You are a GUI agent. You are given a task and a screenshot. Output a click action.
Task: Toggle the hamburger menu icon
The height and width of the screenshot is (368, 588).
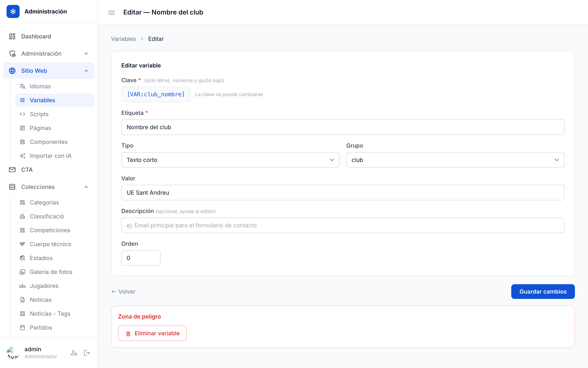click(111, 12)
